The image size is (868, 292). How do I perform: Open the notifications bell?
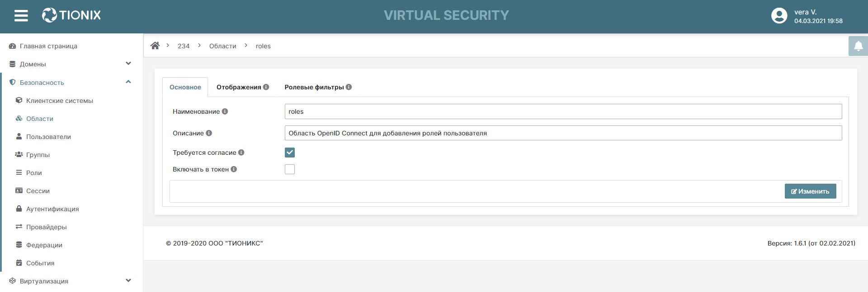[x=858, y=46]
